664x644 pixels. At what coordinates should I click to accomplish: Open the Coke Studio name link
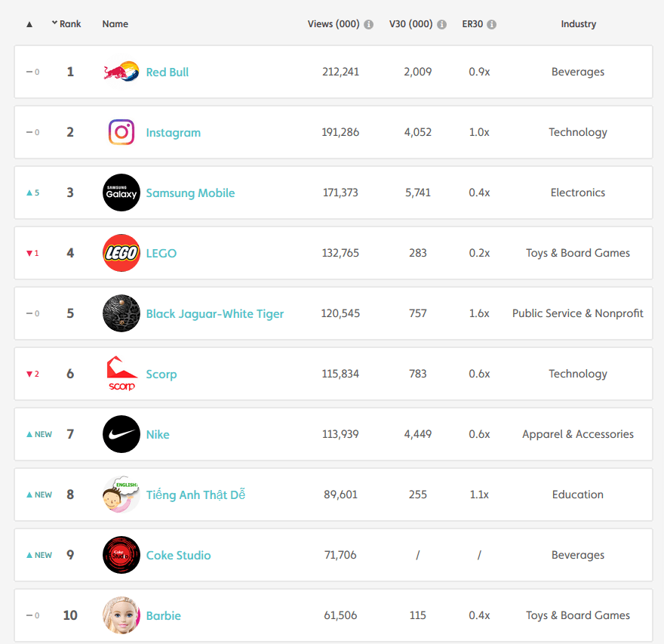click(178, 556)
